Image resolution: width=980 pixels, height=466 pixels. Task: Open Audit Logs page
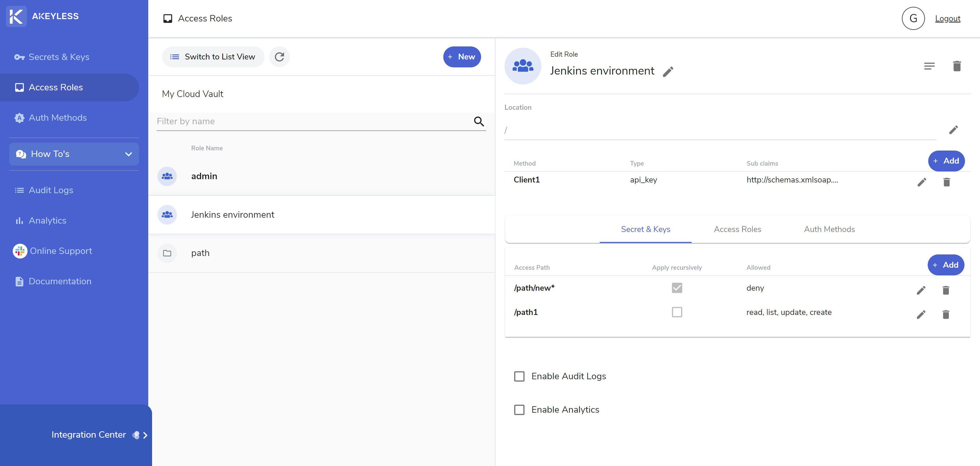pos(44,190)
